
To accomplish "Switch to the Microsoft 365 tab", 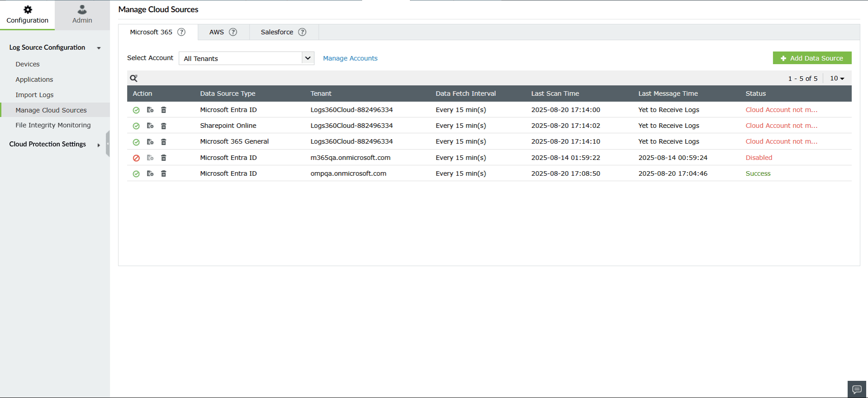I will pos(157,32).
